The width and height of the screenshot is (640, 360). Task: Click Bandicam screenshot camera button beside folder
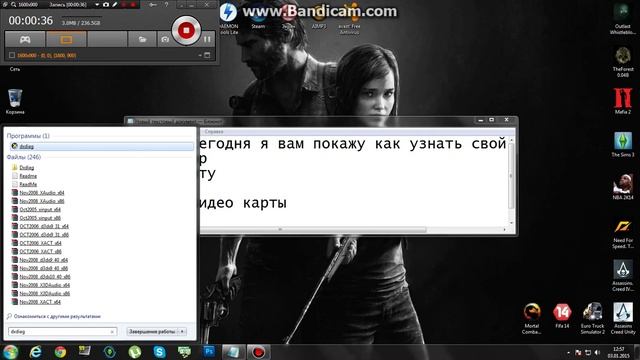164,40
